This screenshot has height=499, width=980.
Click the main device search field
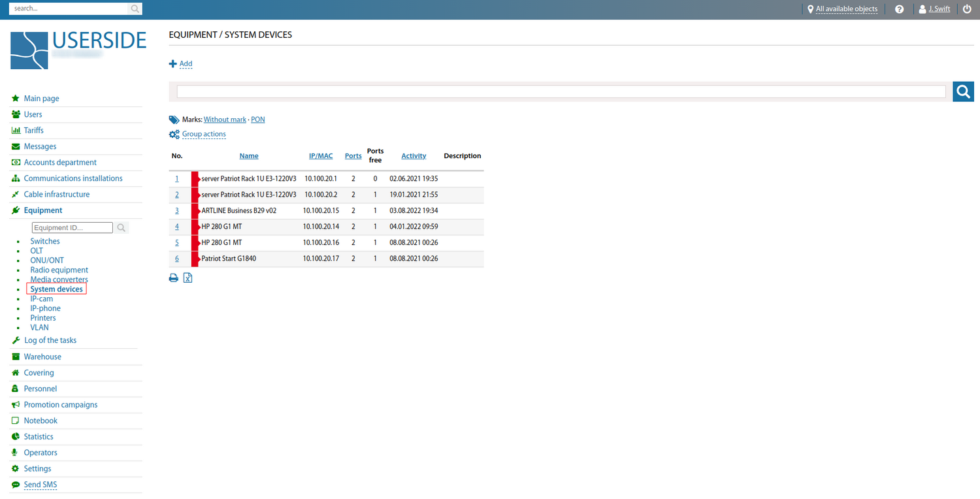click(x=561, y=91)
